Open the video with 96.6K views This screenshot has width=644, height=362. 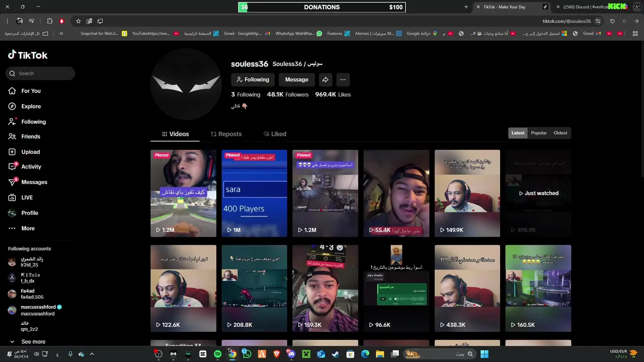pyautogui.click(x=396, y=288)
